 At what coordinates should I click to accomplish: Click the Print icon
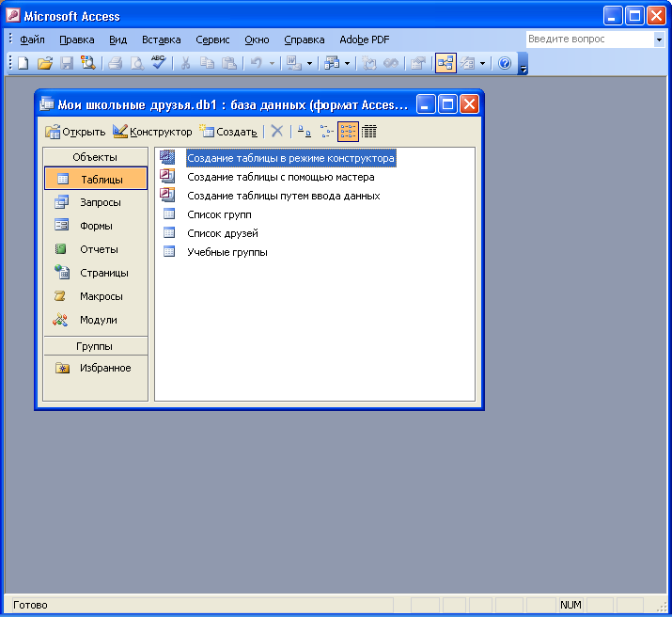[116, 63]
